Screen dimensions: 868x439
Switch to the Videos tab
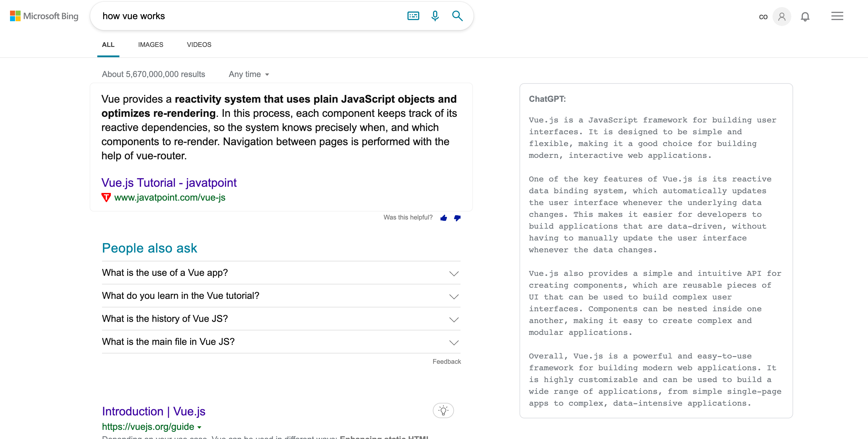point(199,45)
